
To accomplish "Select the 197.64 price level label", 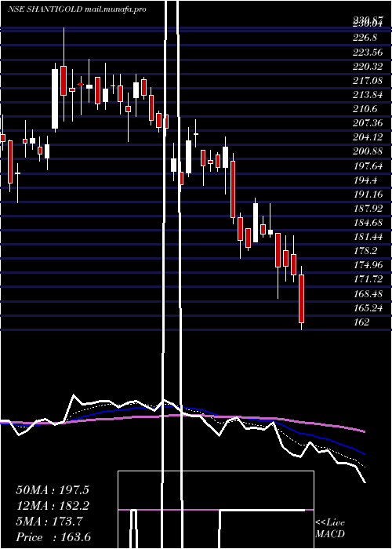I will point(368,165).
